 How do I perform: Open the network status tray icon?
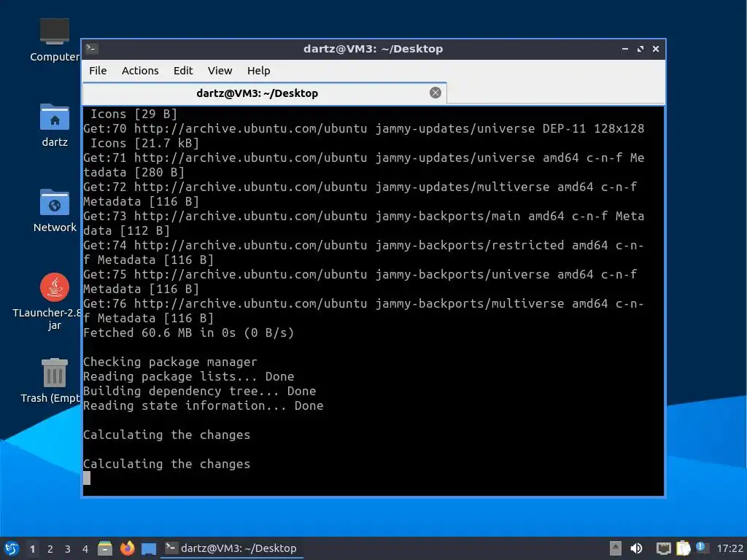point(663,548)
